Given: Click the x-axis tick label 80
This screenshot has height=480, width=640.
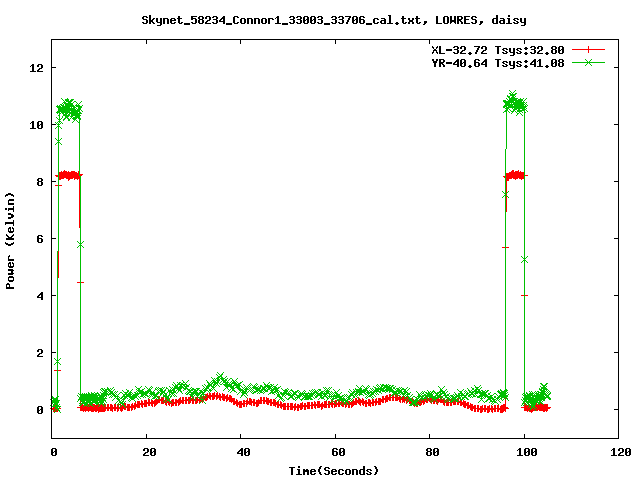Looking at the screenshot, I should 433,452.
